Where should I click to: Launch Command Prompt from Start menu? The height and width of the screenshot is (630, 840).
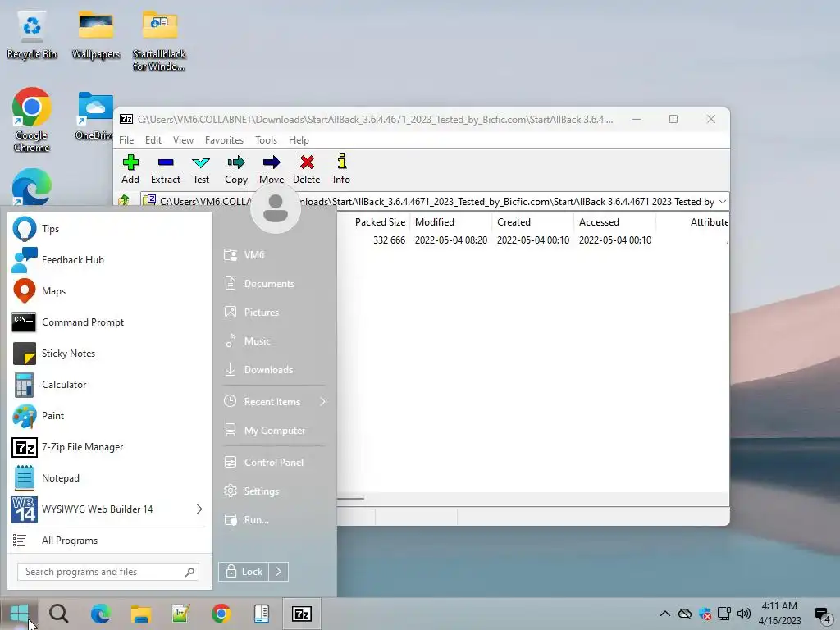(110, 322)
